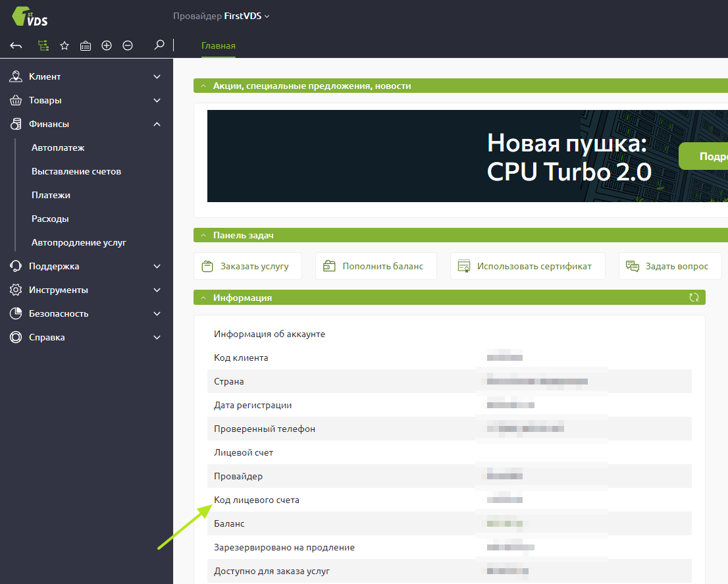Expand all menus with the plus circle icon
This screenshot has height=584, width=728.
pos(107,45)
